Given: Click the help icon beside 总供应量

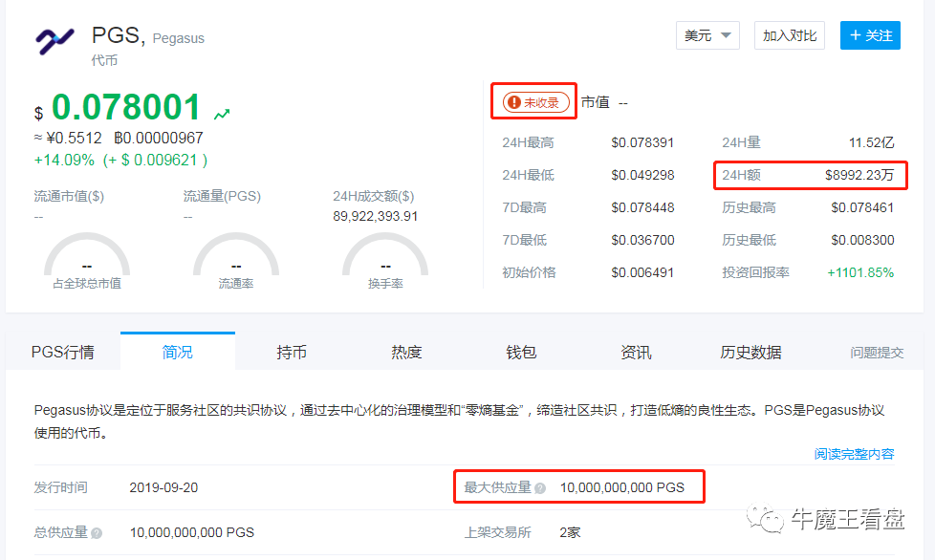Looking at the screenshot, I should pos(97,533).
